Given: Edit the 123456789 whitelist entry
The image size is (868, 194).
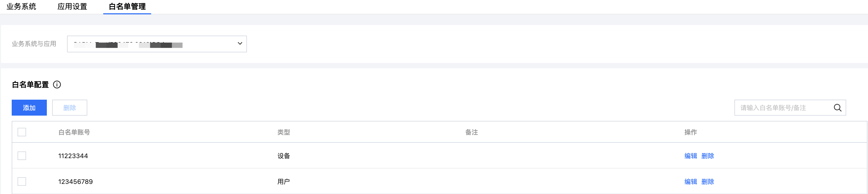Looking at the screenshot, I should pyautogui.click(x=691, y=182).
